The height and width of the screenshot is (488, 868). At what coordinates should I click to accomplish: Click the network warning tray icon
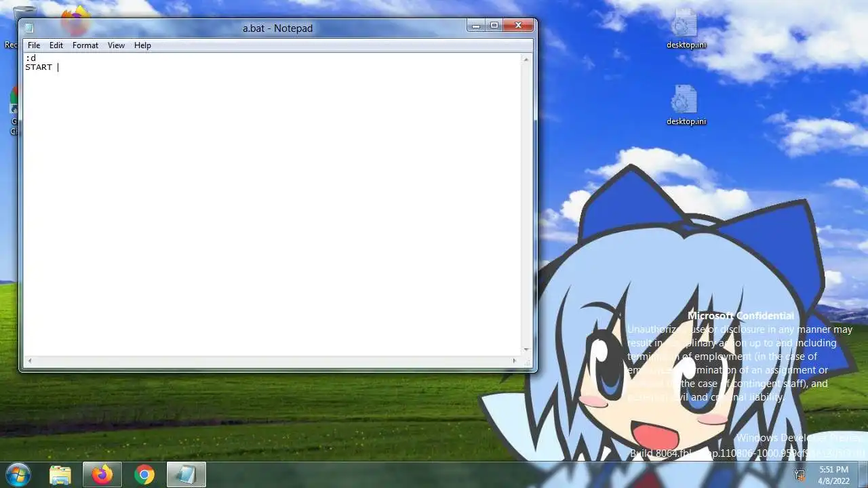tap(800, 475)
